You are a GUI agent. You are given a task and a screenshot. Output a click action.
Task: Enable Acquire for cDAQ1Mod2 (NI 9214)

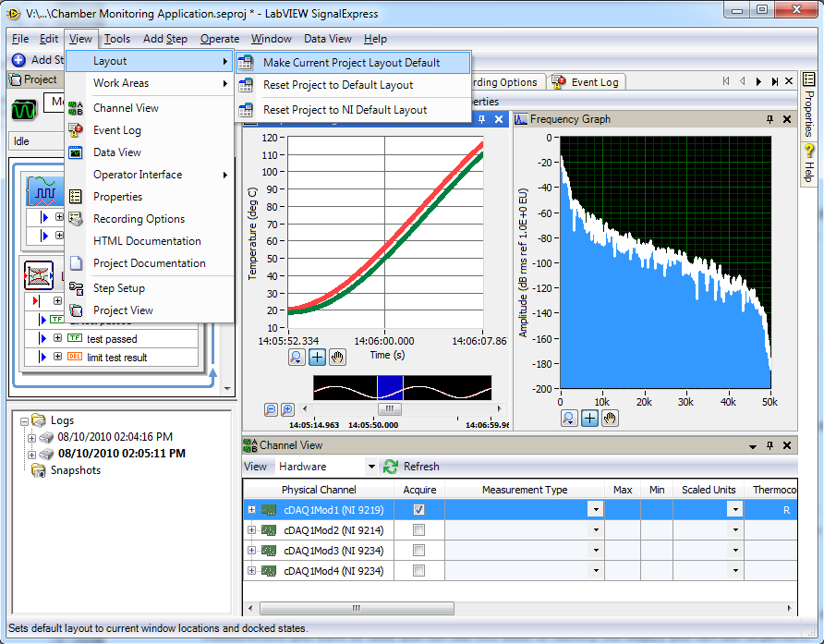coord(419,530)
